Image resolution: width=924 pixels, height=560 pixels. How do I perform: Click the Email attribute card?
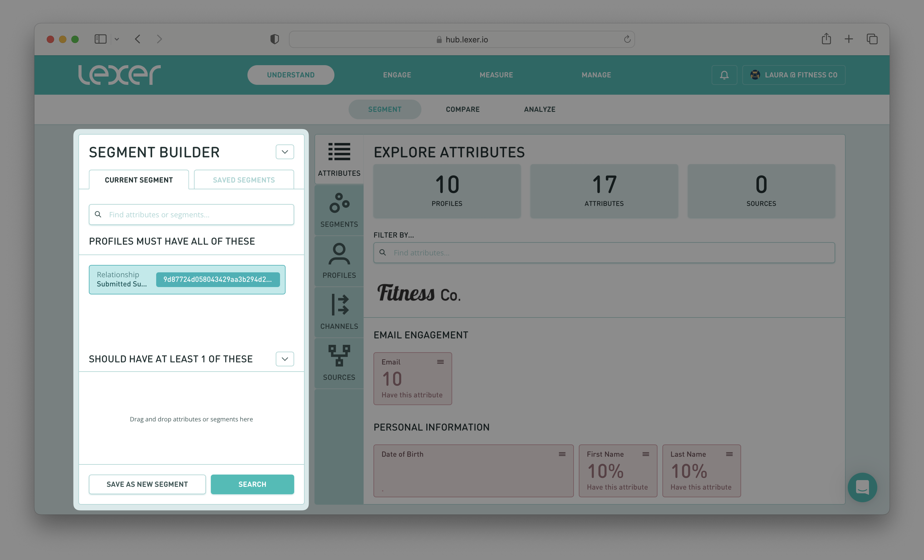[x=413, y=378]
